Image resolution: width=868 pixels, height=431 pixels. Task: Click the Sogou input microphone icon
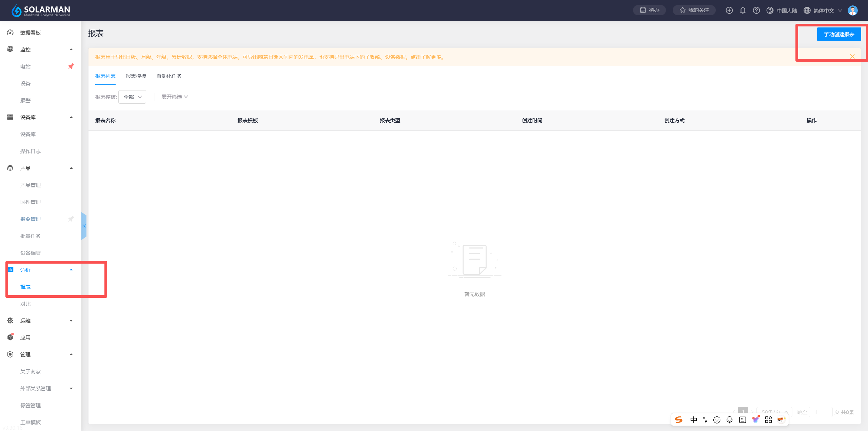pyautogui.click(x=729, y=420)
